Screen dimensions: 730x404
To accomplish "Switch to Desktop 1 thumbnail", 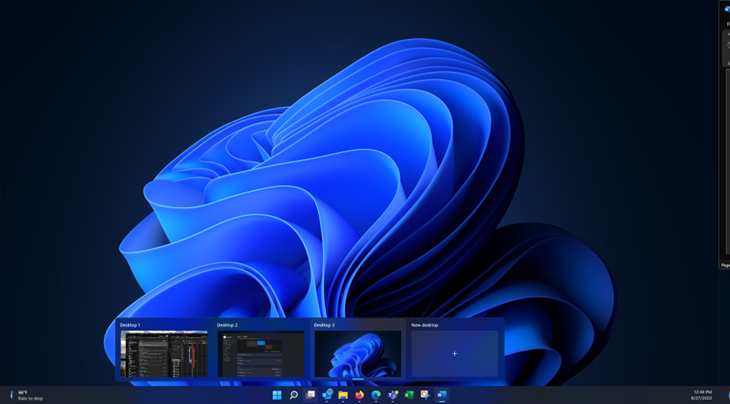I will (164, 354).
